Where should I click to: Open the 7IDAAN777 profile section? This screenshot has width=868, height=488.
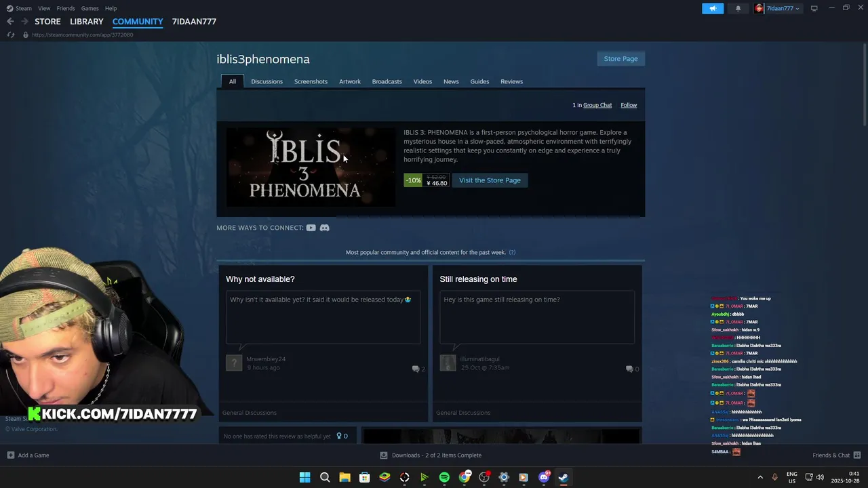click(194, 22)
